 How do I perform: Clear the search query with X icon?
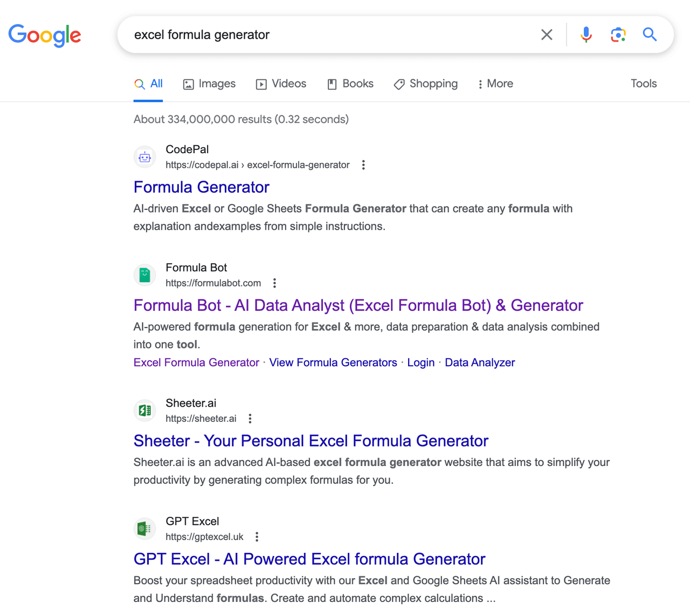(547, 35)
